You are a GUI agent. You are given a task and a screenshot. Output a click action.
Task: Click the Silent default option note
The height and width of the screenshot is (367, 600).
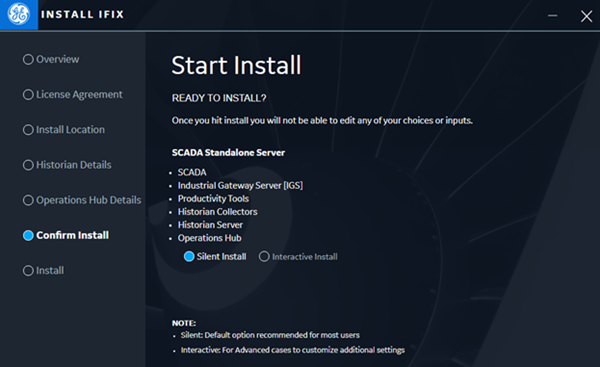270,335
